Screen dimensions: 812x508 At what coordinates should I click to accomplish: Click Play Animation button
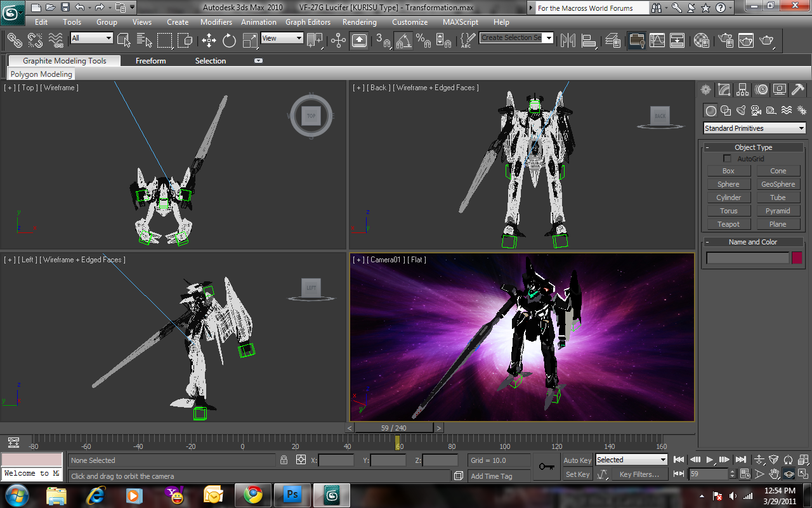coord(709,460)
